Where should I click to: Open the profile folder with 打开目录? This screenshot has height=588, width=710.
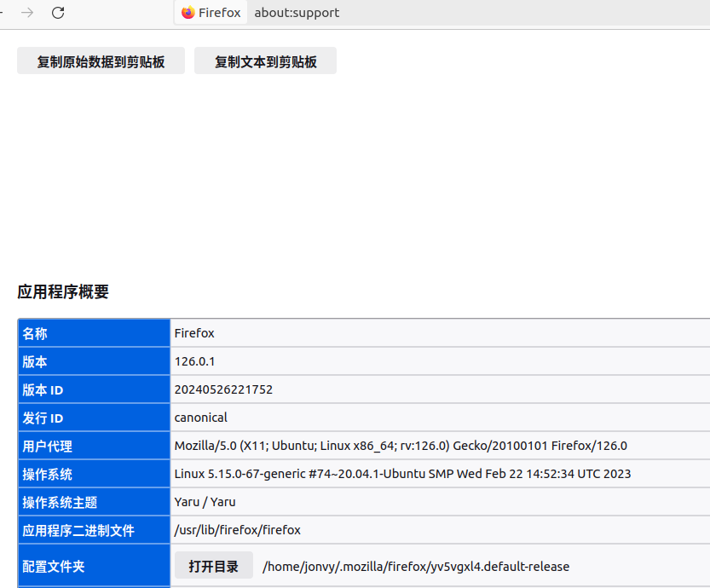214,565
